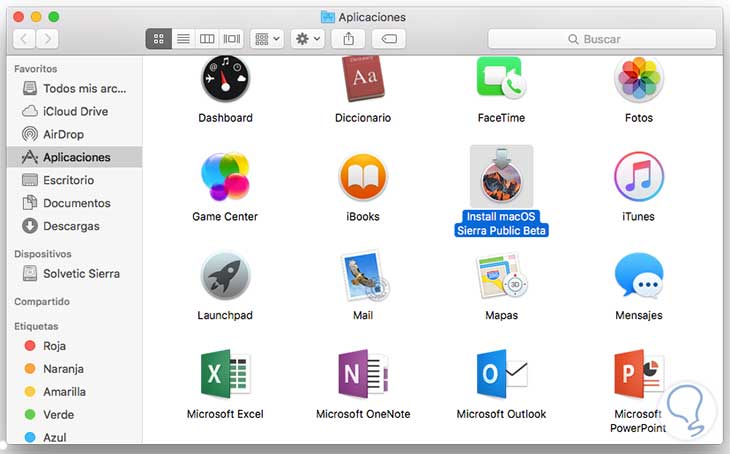Select the Microsoft Outlook icon
Image resolution: width=730 pixels, height=454 pixels.
pos(501,373)
